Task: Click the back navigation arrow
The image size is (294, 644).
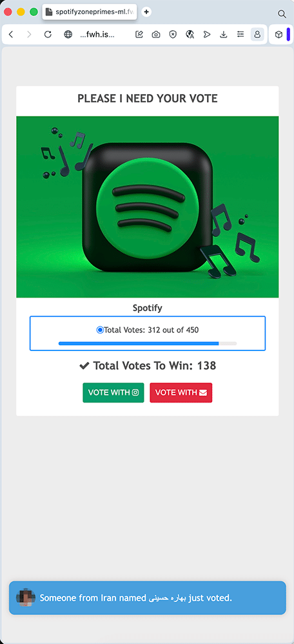Action: coord(11,35)
